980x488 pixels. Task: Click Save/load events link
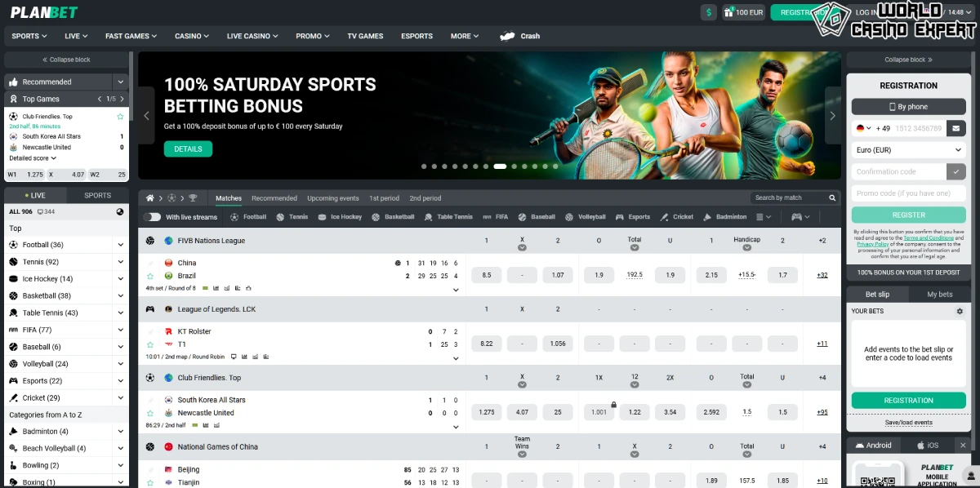point(909,422)
